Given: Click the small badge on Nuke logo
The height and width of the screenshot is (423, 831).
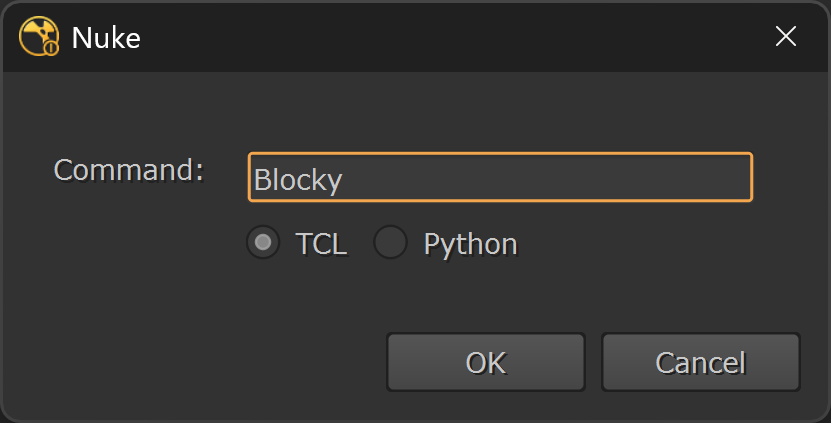Looking at the screenshot, I should (51, 47).
